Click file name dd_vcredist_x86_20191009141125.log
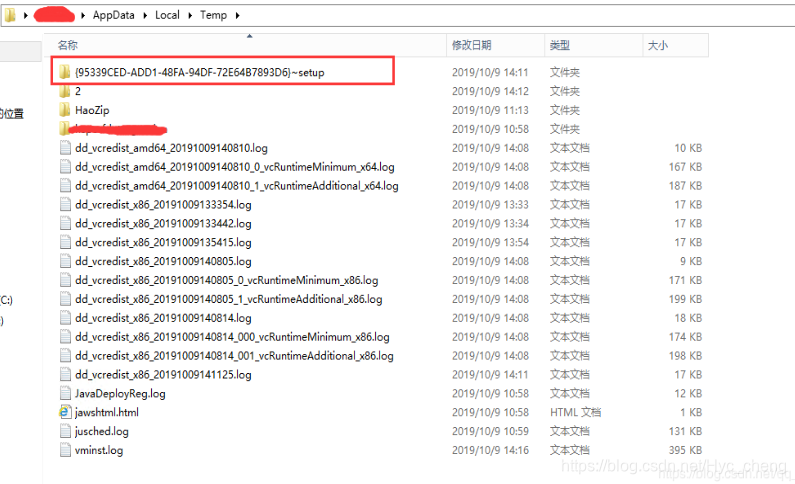The image size is (795, 484). [163, 375]
